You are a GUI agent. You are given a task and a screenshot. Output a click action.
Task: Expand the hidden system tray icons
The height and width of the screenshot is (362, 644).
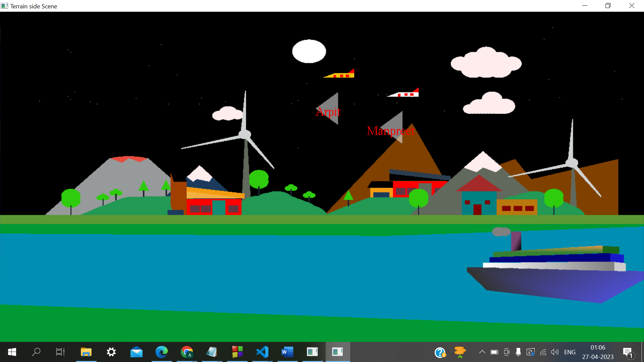[x=482, y=352]
